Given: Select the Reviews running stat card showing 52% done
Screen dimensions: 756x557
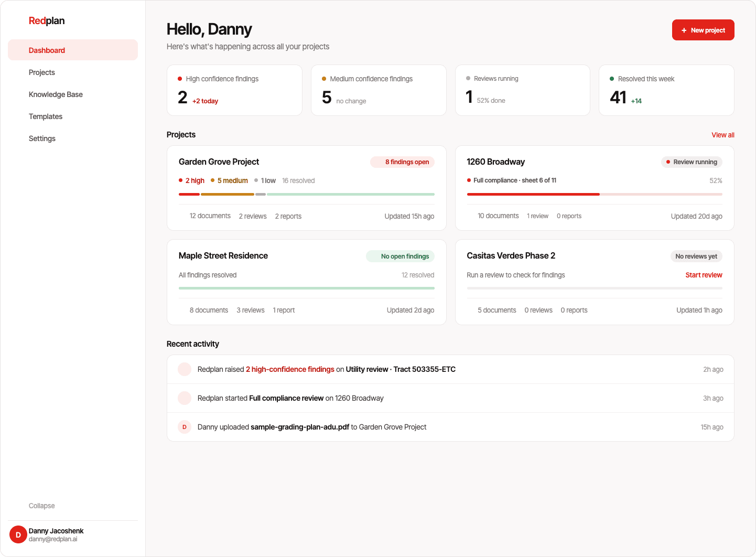Looking at the screenshot, I should (x=523, y=90).
